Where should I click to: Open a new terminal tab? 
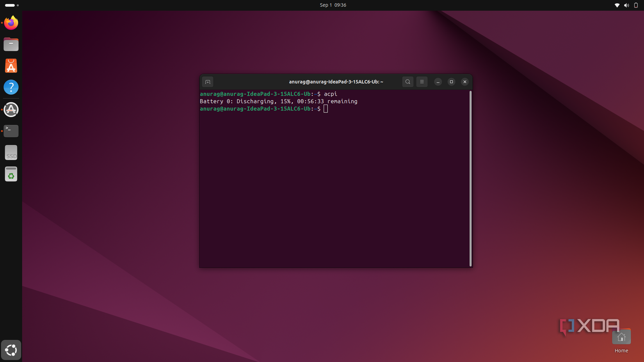207,82
